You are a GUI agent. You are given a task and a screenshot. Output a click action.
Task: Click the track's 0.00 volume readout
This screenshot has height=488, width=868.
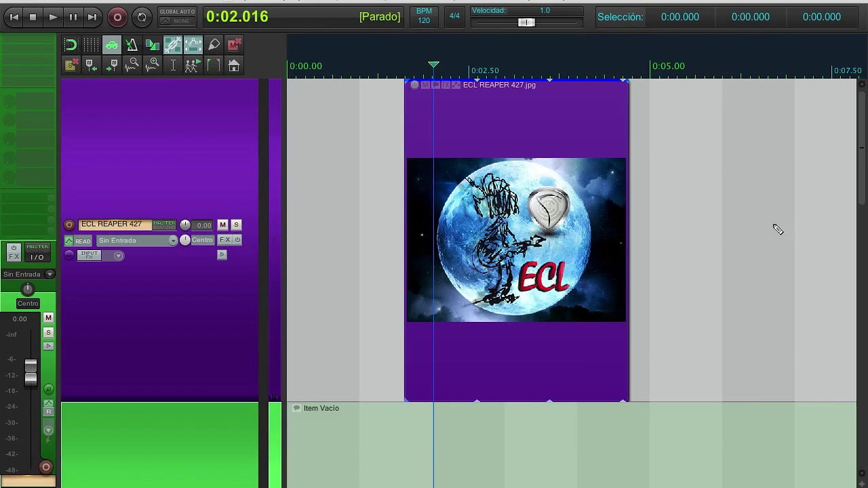203,225
